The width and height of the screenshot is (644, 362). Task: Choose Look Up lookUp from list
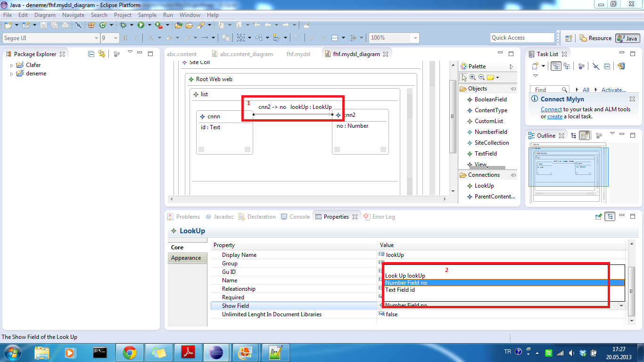point(504,276)
